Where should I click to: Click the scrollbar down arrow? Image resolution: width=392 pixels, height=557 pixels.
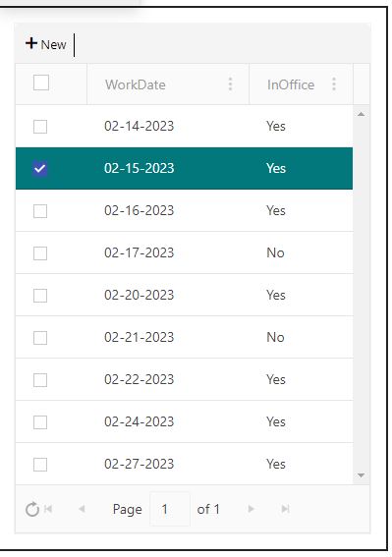(x=362, y=475)
